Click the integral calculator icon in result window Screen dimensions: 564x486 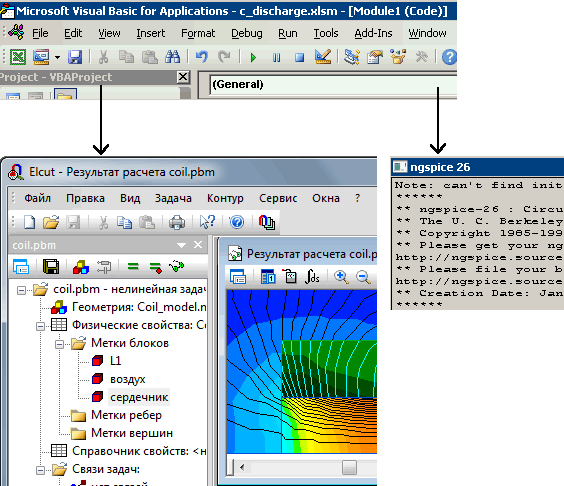point(312,277)
